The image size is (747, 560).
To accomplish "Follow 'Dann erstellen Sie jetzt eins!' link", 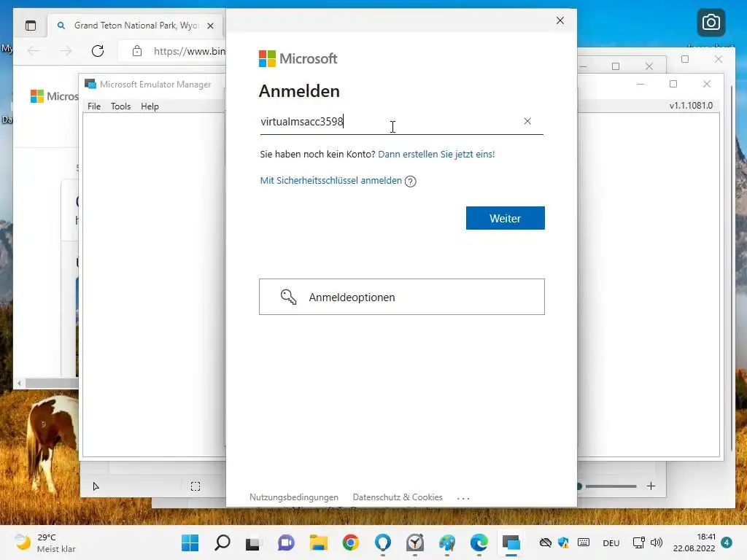I will [436, 155].
